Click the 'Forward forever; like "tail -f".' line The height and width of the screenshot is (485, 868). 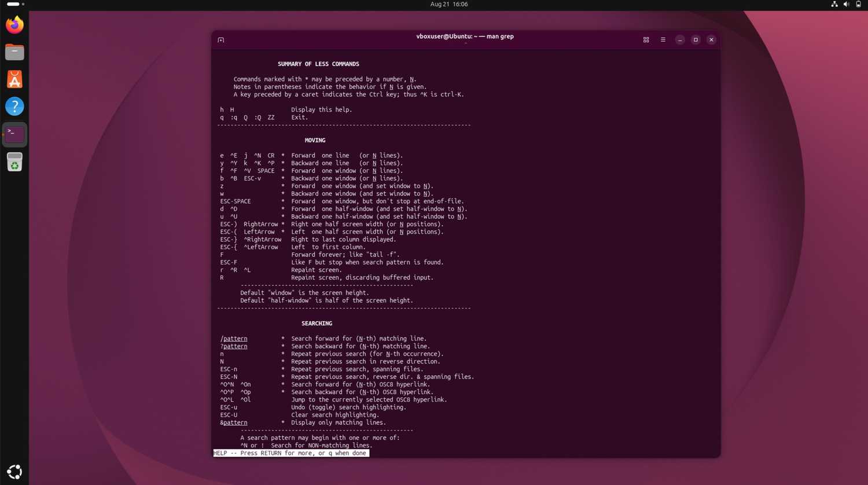345,255
